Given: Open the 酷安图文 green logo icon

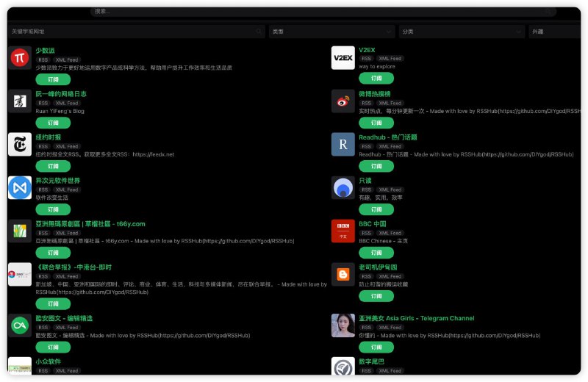Looking at the screenshot, I should tap(20, 325).
